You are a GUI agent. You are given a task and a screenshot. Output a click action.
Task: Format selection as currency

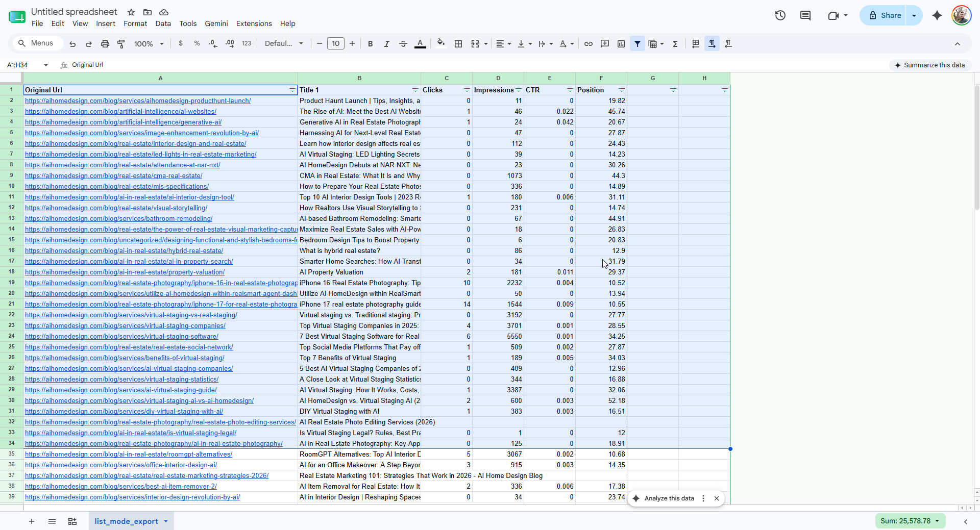(x=181, y=44)
